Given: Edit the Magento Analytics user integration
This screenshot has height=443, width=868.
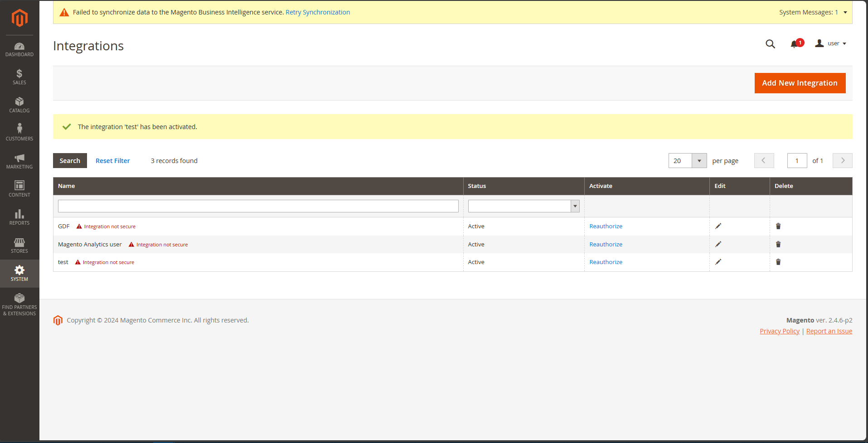Looking at the screenshot, I should (718, 244).
